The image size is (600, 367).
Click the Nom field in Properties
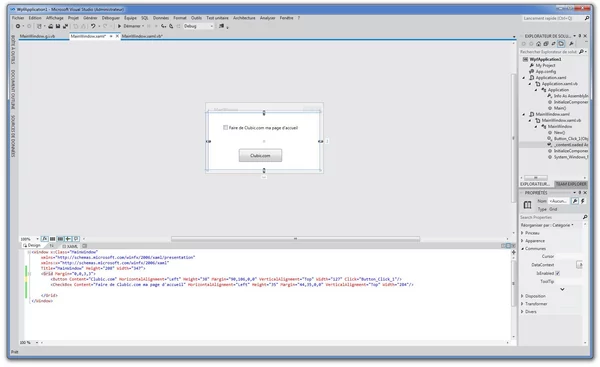559,201
